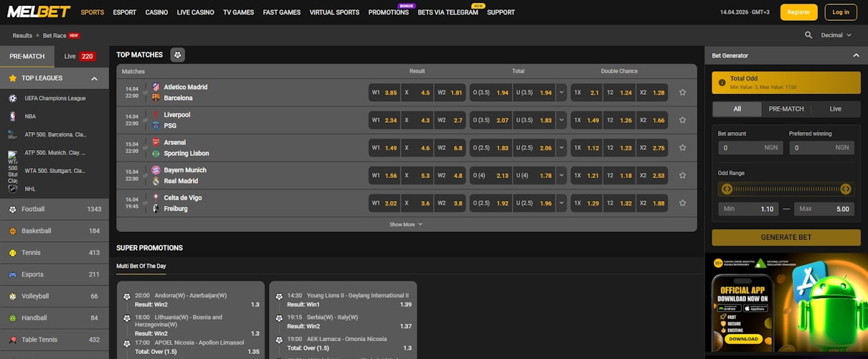Select W2 2.7 odds for PSG
Screen dimensions: 868x359
coord(450,120)
